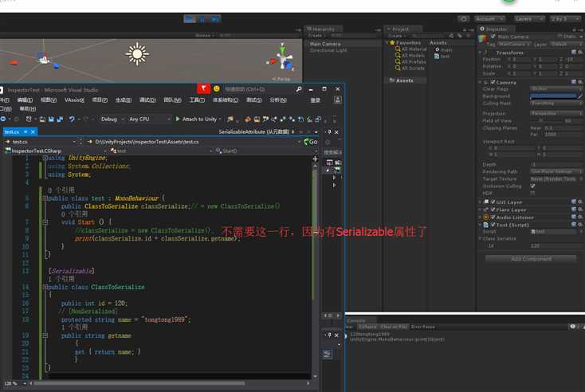Click the scene orientation axis gizmo
Image resolution: width=585 pixels, height=392 pixels.
[x=283, y=58]
